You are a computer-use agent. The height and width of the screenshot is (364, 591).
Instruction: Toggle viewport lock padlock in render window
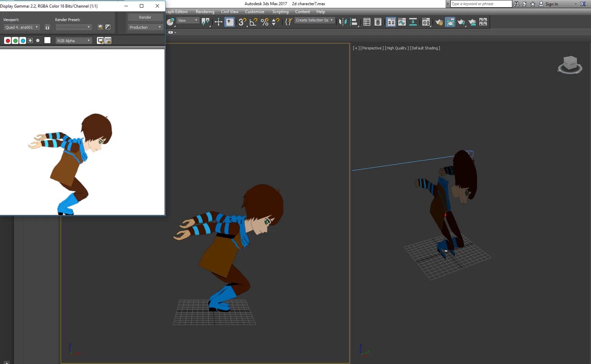pyautogui.click(x=47, y=27)
